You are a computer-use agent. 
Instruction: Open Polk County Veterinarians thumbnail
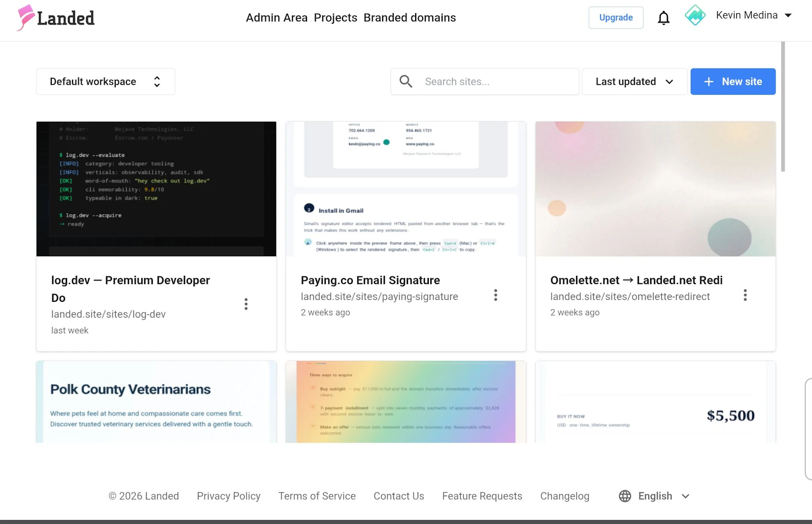coord(156,402)
